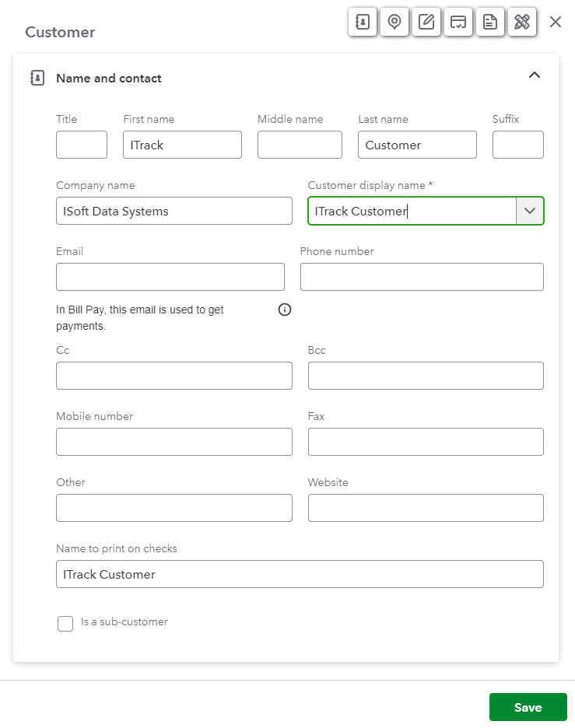Image resolution: width=575 pixels, height=728 pixels.
Task: Click the contact book icon beside section heading
Action: (x=37, y=78)
